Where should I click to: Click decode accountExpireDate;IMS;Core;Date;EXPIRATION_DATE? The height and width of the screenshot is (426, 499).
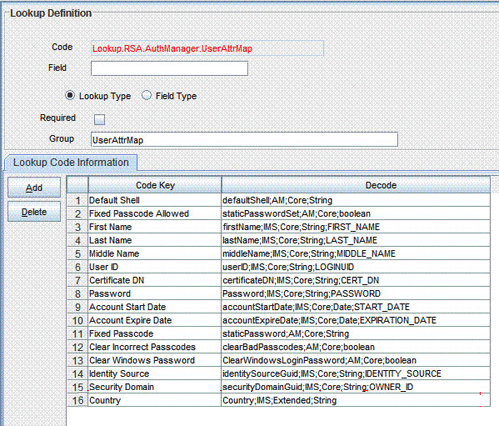tap(356, 320)
